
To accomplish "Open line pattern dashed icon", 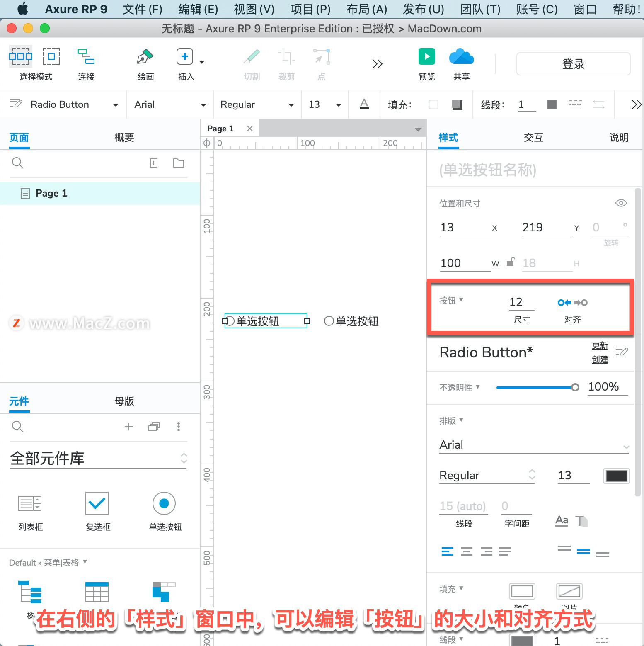I will pos(575,104).
